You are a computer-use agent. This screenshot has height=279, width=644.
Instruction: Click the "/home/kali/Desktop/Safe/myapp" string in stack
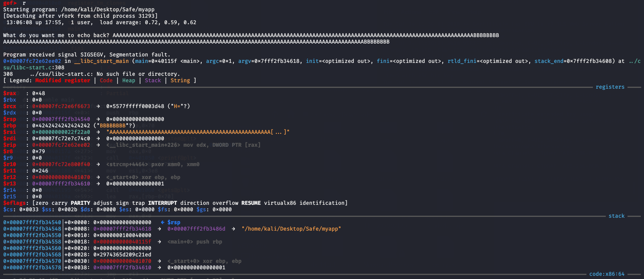click(291, 229)
